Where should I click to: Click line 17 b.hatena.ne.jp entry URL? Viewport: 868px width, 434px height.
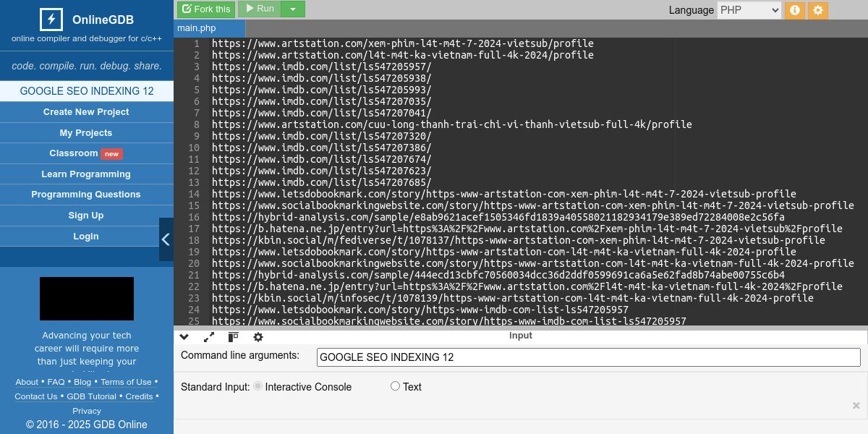tap(527, 229)
